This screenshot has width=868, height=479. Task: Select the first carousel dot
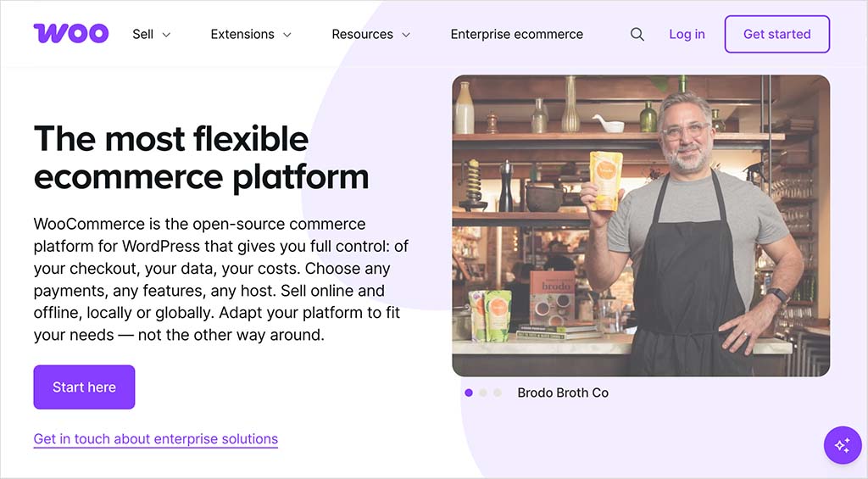coord(469,393)
